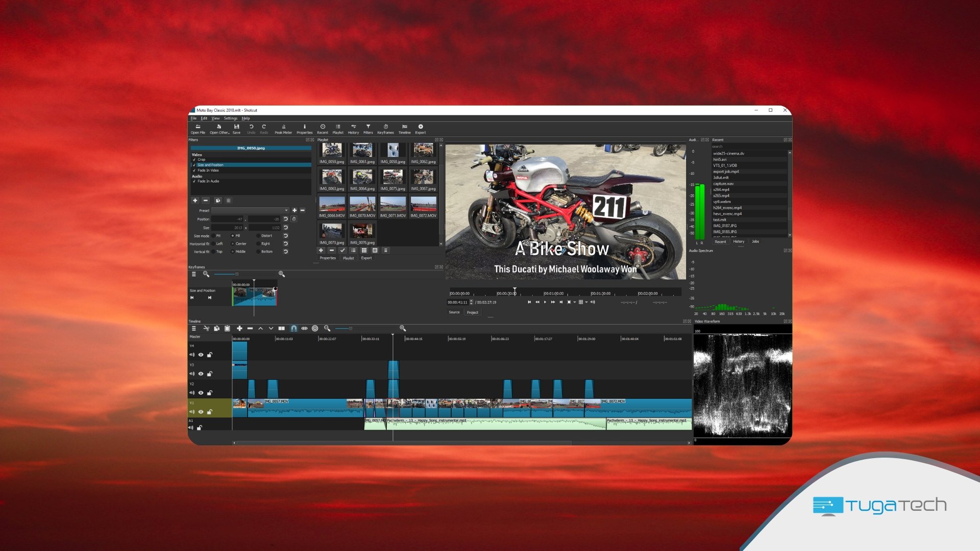
Task: Open the Edit menu
Action: [x=204, y=118]
